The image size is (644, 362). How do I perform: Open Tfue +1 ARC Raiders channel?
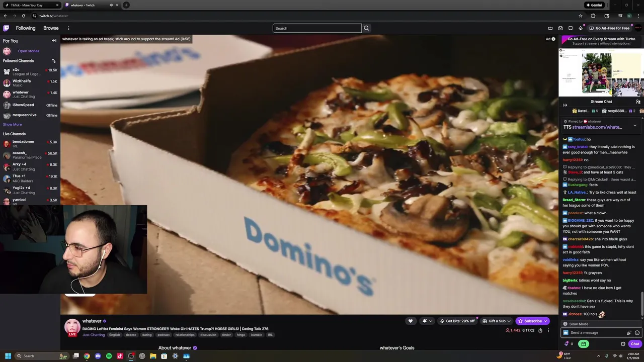[30, 178]
